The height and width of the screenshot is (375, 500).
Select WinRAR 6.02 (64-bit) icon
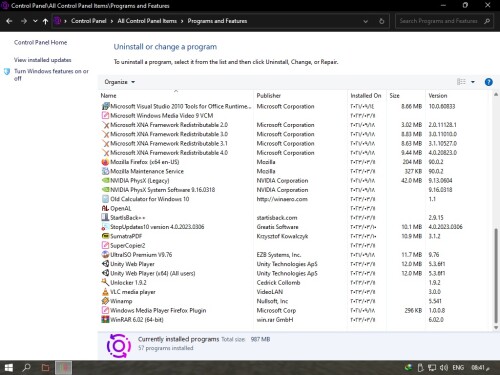click(105, 320)
